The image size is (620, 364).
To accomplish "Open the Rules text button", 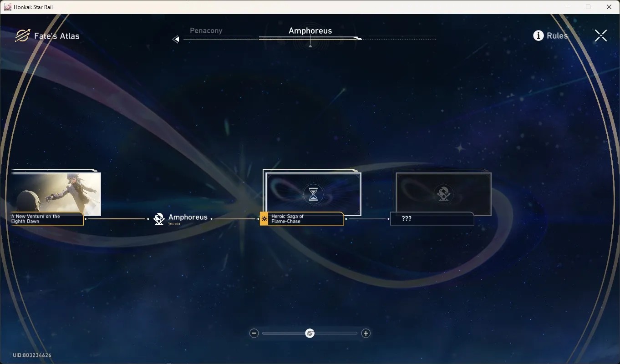I will [557, 35].
